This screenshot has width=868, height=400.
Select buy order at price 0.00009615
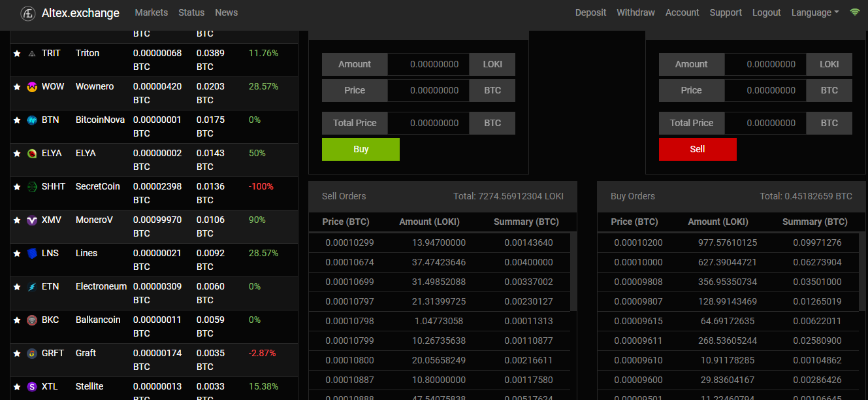pyautogui.click(x=728, y=321)
